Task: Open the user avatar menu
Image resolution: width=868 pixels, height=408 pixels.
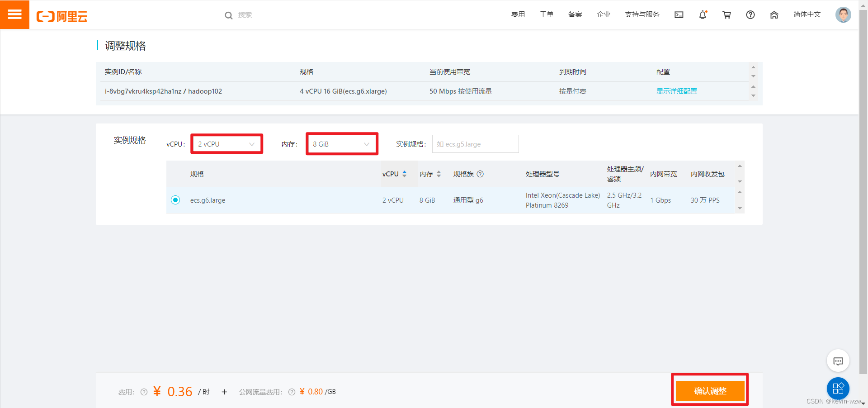Action: pyautogui.click(x=843, y=15)
